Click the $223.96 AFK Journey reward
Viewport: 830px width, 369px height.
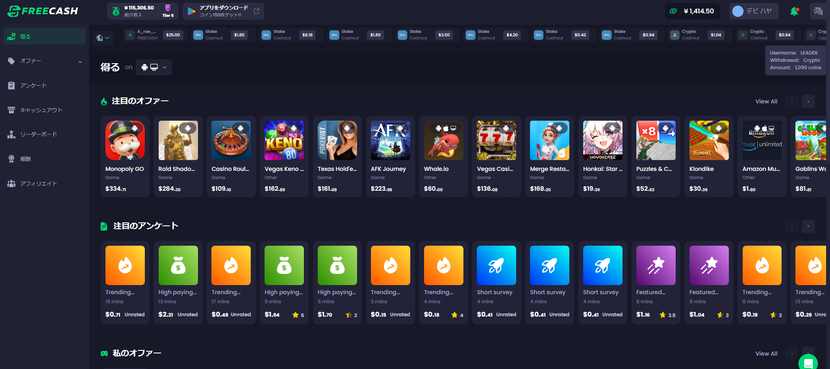(x=382, y=188)
